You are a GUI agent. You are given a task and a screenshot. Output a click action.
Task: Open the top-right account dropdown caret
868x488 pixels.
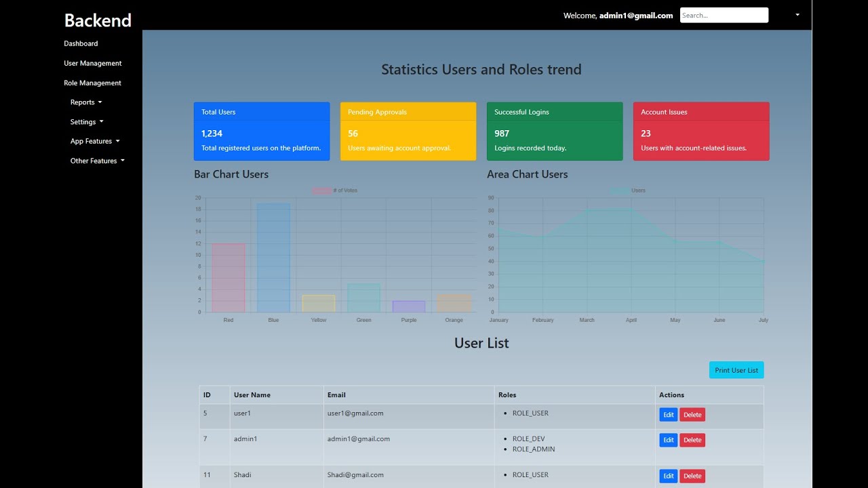point(797,15)
